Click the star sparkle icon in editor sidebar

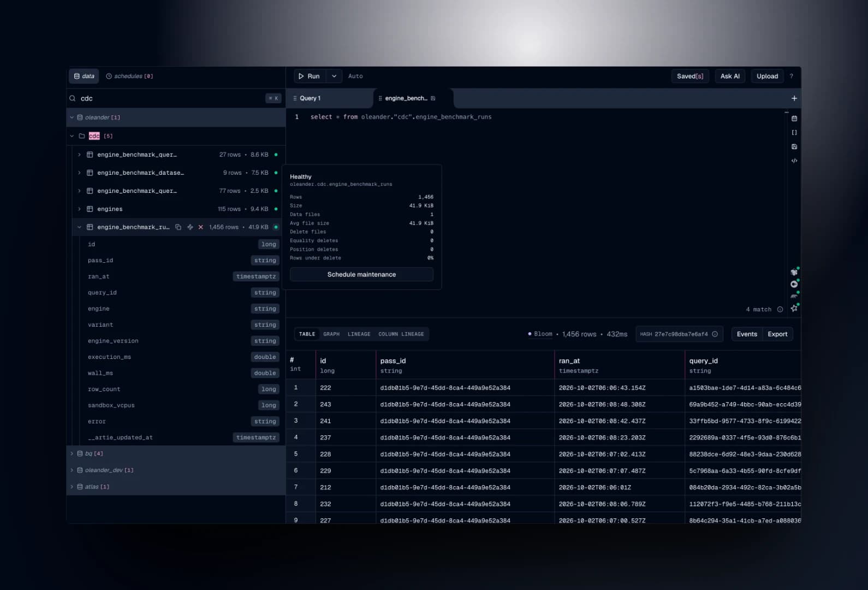click(794, 308)
